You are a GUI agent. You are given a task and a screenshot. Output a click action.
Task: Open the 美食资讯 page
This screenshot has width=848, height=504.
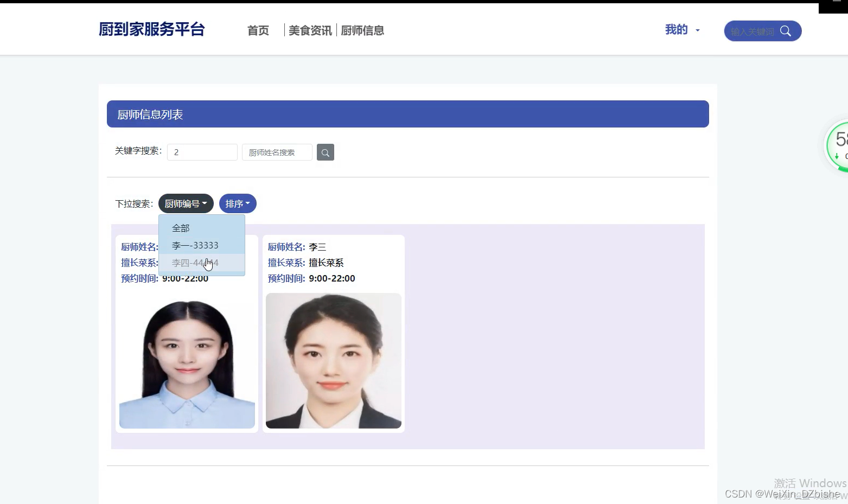(310, 31)
